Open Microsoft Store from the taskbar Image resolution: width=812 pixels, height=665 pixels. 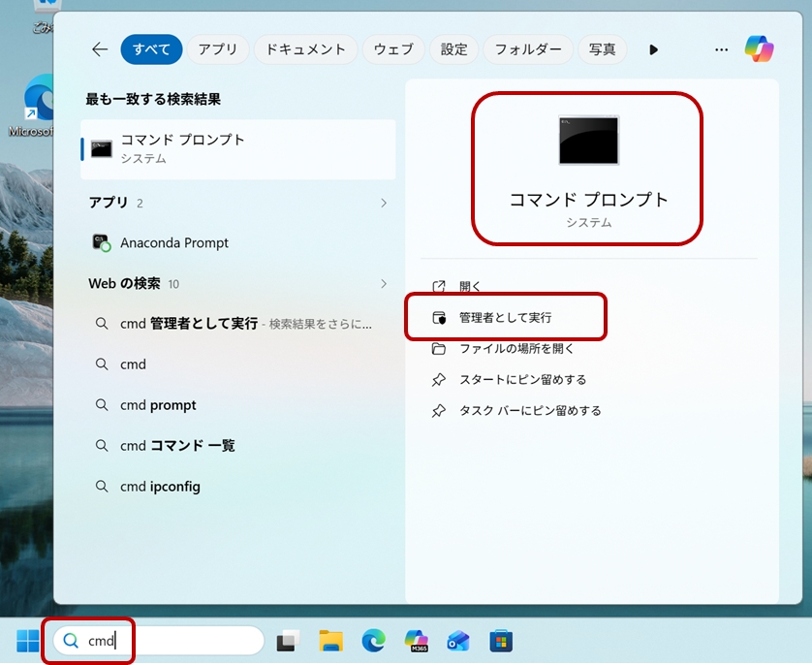[500, 641]
